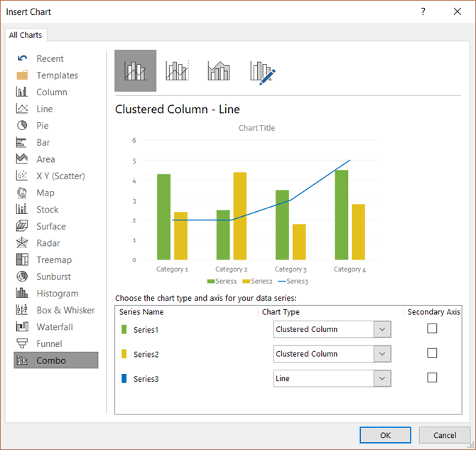The height and width of the screenshot is (450, 476).
Task: Switch to the All Charts tab
Action: click(26, 35)
